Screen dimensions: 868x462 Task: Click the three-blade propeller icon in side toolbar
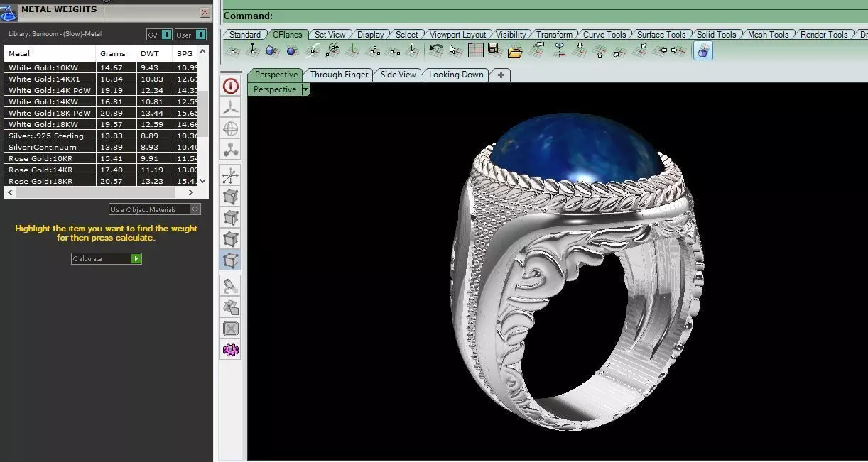tap(231, 108)
